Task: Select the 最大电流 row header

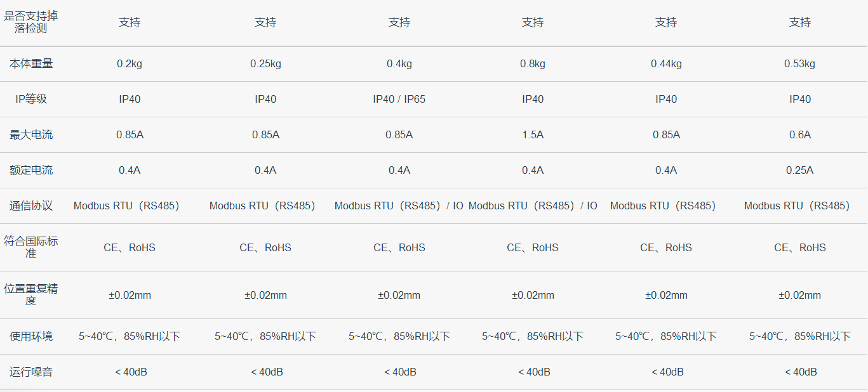Action: tap(30, 134)
